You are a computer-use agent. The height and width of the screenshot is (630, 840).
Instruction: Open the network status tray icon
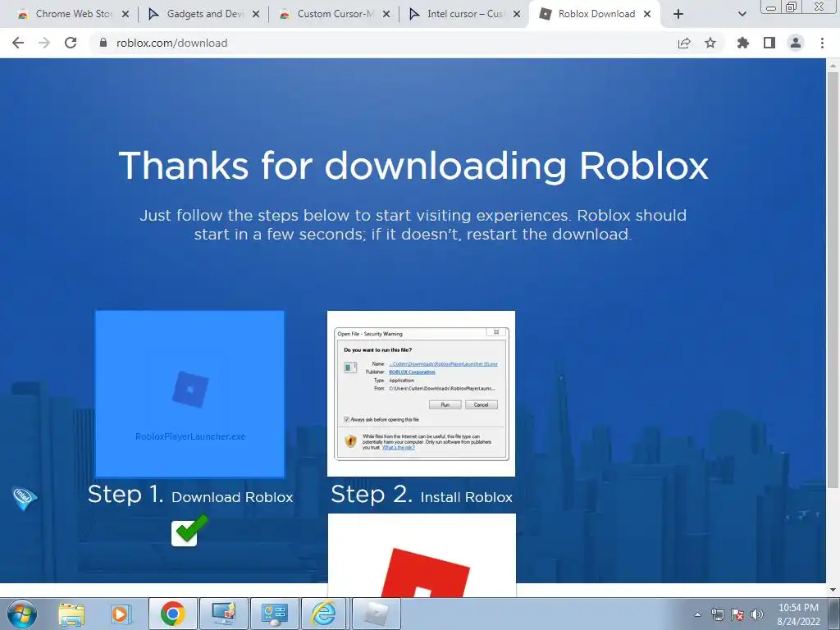click(x=717, y=614)
